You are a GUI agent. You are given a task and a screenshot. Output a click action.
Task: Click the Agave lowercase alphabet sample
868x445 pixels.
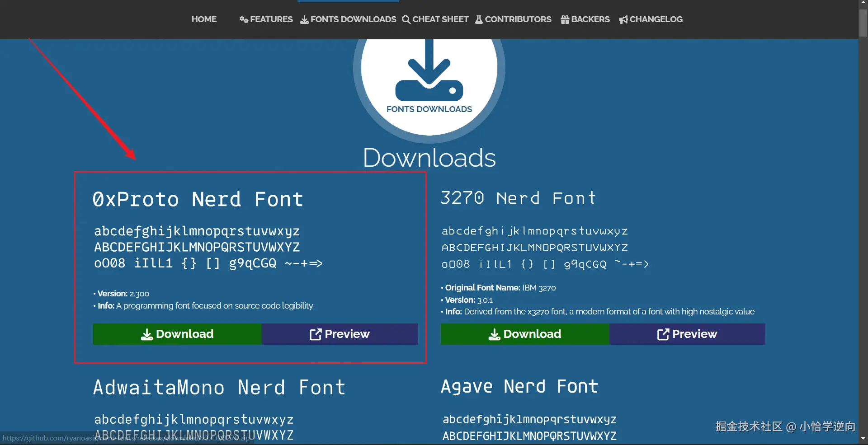coord(529,420)
